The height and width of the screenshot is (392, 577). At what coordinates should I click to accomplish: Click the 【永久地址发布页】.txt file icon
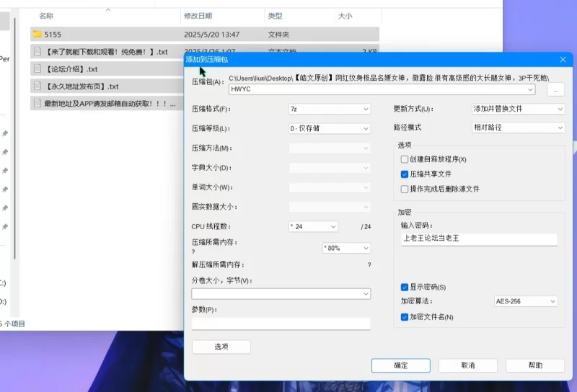click(37, 86)
